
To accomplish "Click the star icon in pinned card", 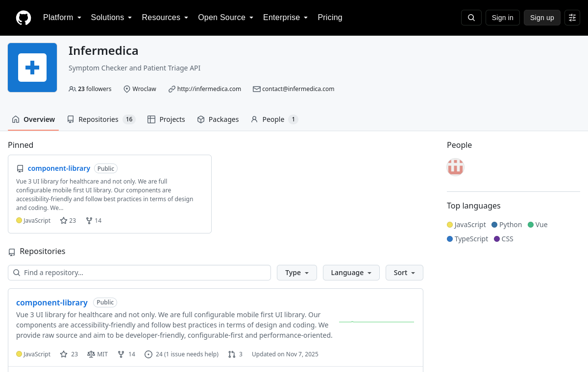I will (64, 221).
